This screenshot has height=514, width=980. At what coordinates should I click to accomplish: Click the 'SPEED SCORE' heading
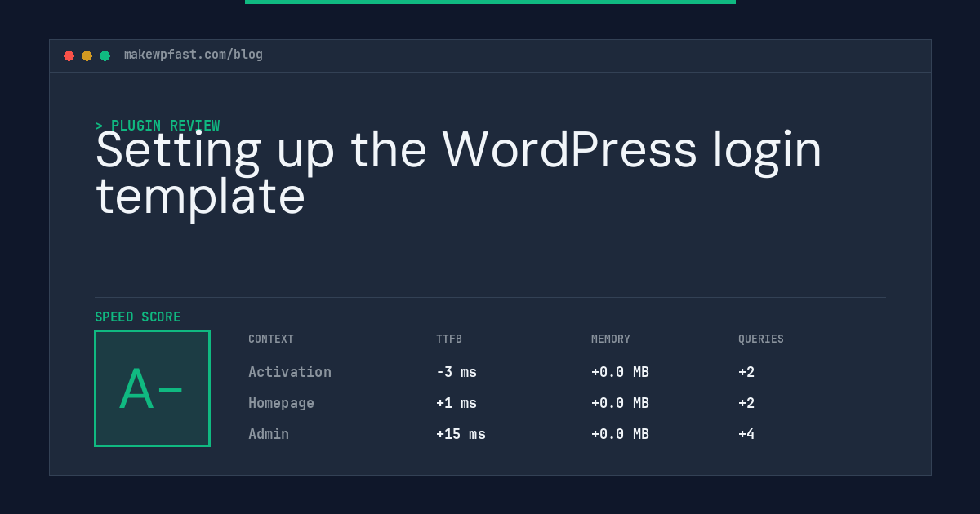[x=138, y=317]
